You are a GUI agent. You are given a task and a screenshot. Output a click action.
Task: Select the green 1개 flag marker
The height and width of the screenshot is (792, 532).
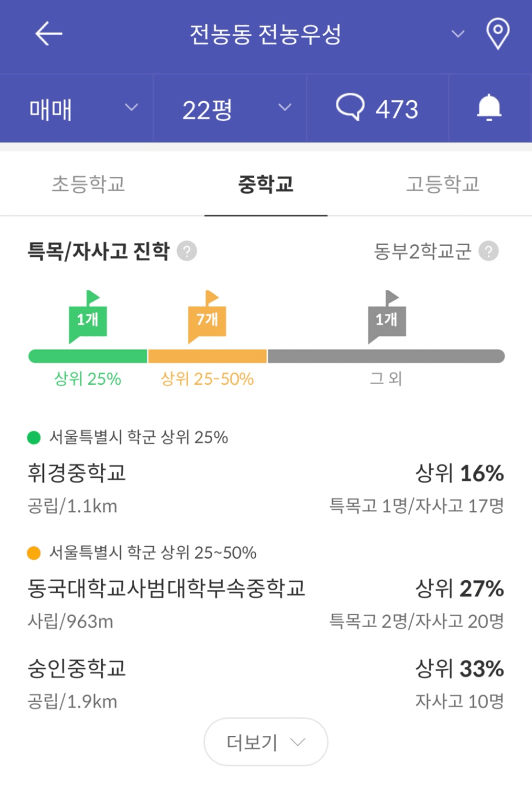click(x=88, y=317)
